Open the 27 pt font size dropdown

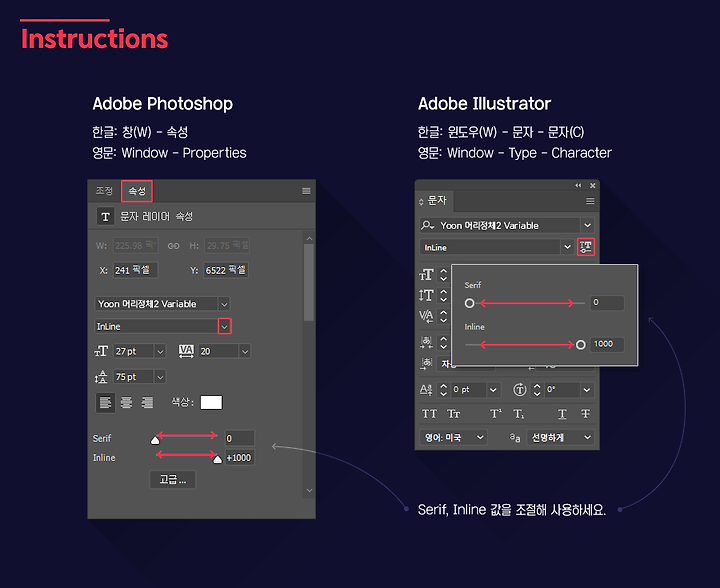pyautogui.click(x=160, y=352)
